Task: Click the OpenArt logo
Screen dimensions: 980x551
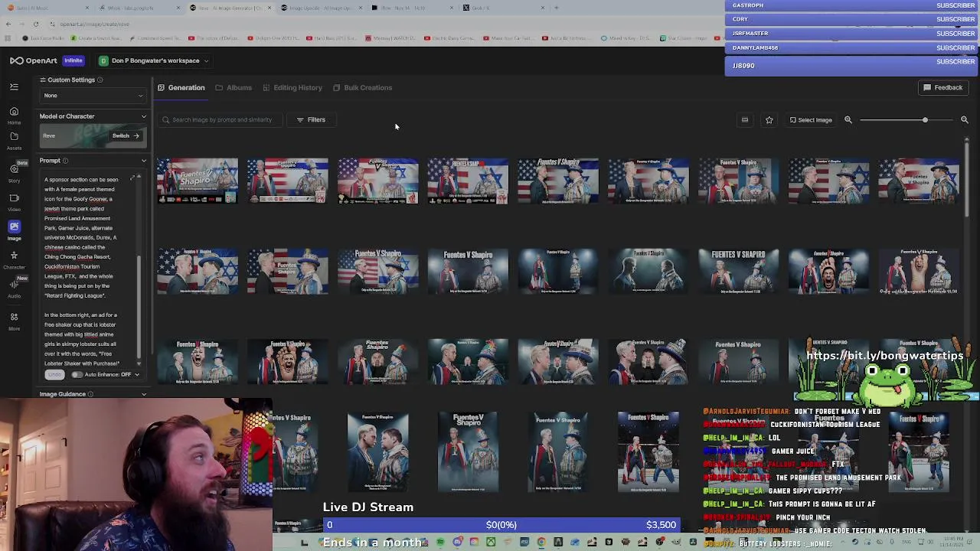Action: (34, 60)
